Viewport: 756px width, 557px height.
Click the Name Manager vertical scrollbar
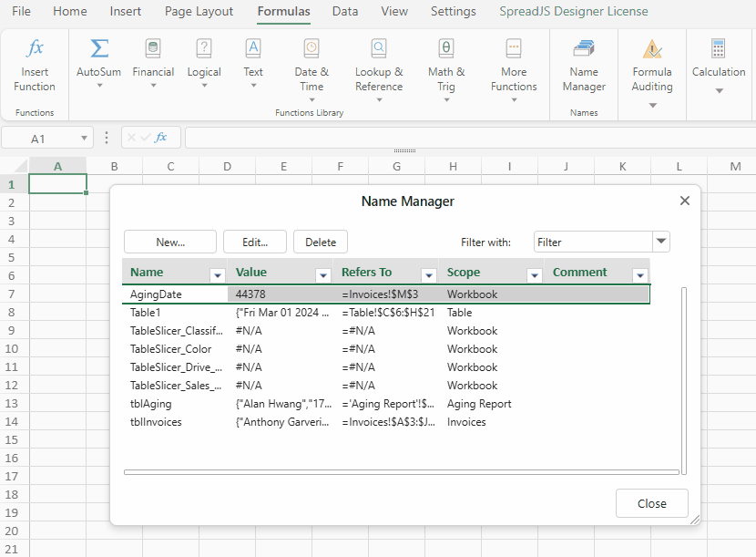point(684,381)
